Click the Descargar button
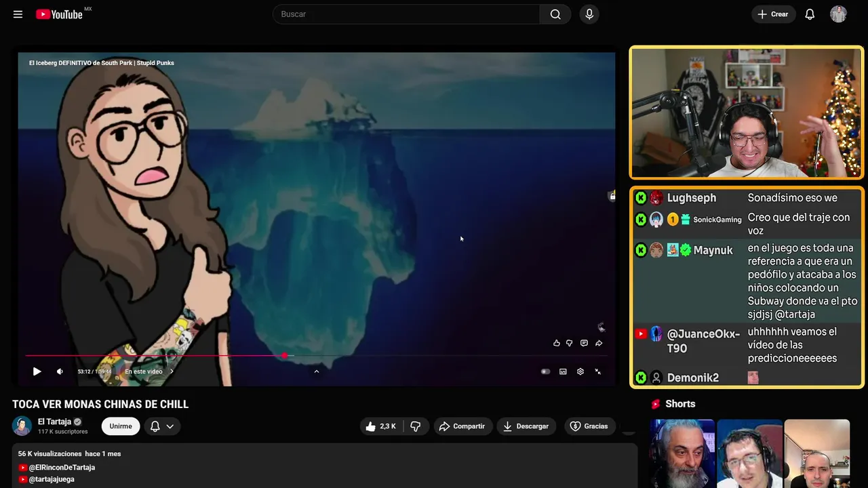The width and height of the screenshot is (868, 488). (526, 426)
